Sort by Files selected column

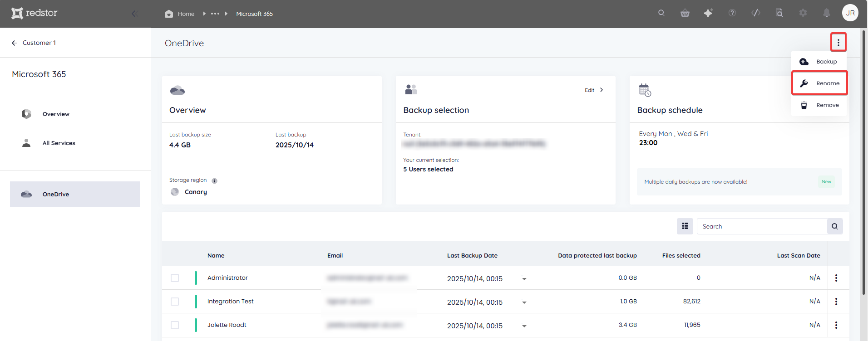681,256
